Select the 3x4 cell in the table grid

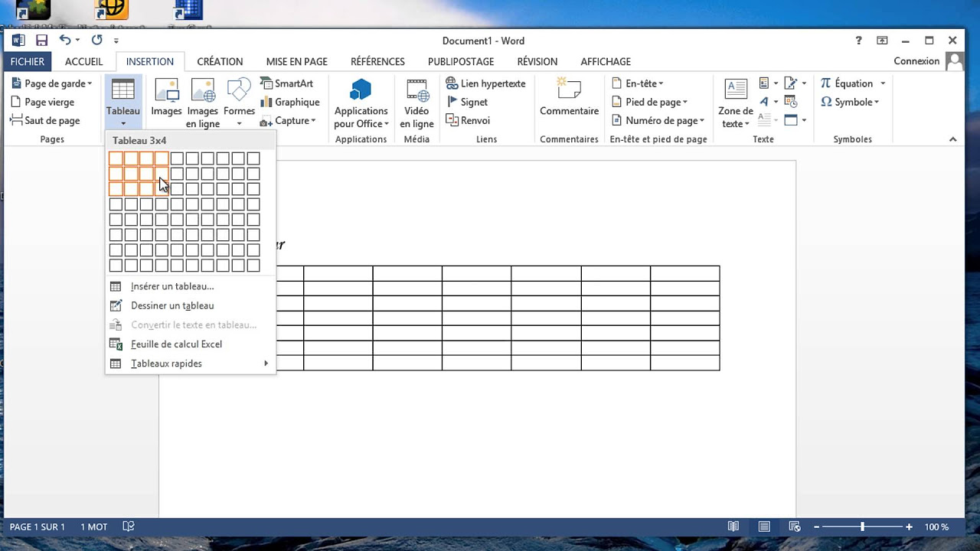(162, 189)
